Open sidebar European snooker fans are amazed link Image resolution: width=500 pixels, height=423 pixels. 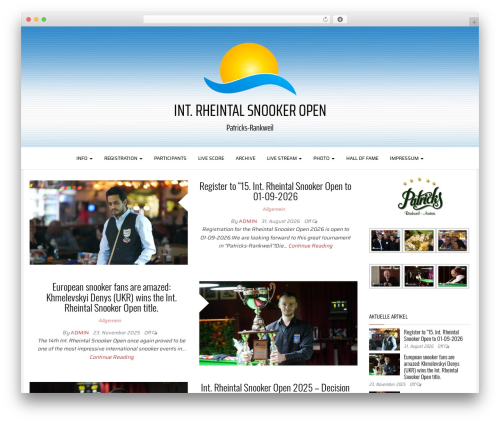[432, 367]
